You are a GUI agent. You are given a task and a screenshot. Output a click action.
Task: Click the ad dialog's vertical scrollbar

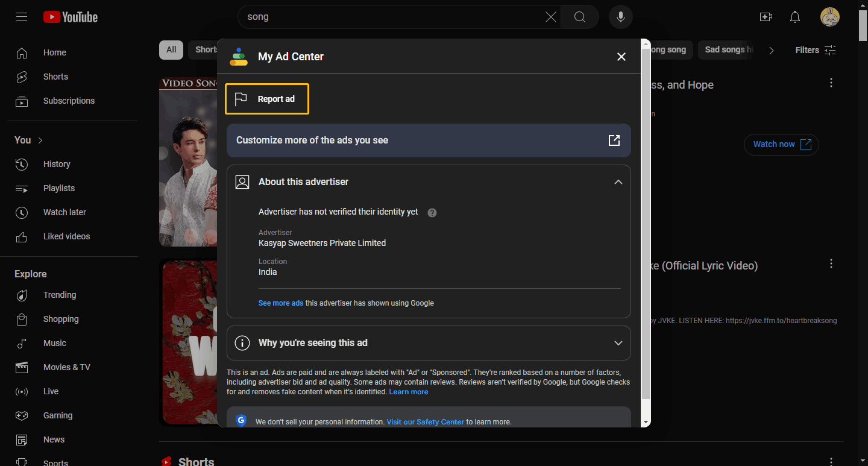point(646,224)
